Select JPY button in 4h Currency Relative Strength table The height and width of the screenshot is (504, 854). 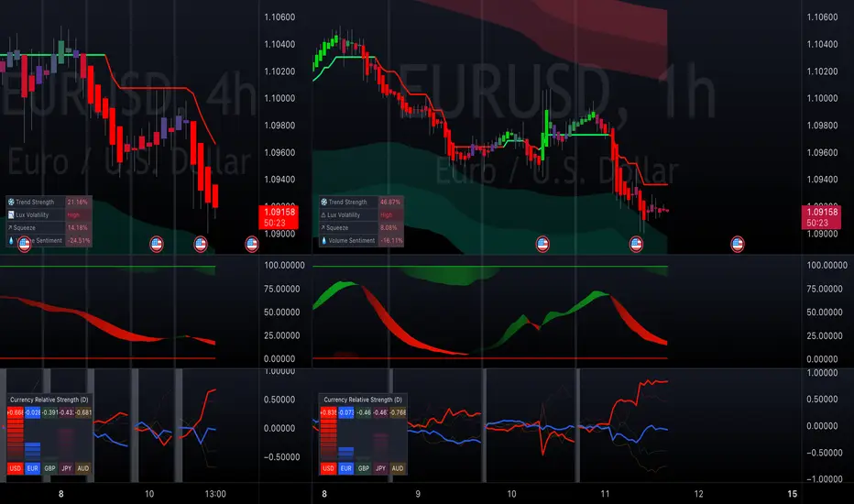point(67,468)
